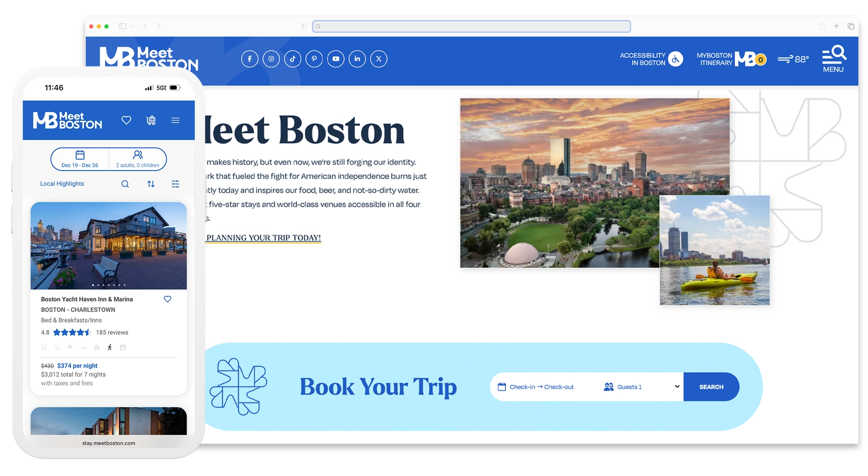The height and width of the screenshot is (476, 868).
Task: Click the Meet Boston logo on phone
Action: (68, 120)
